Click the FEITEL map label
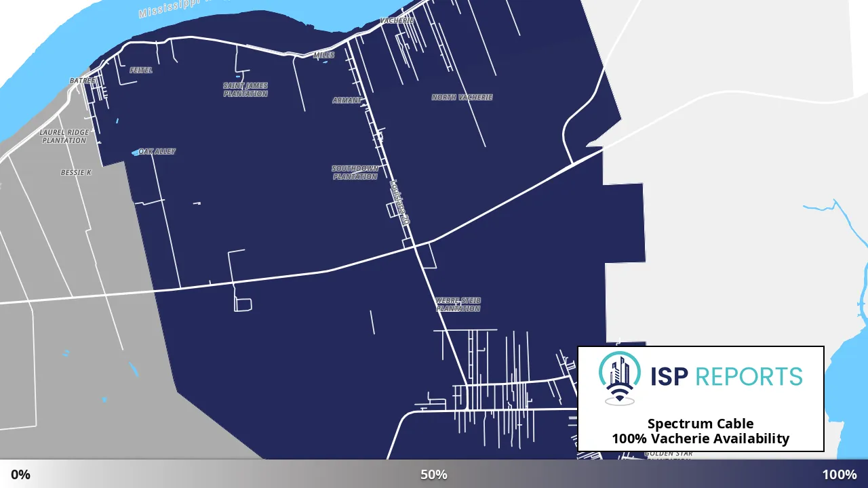Image resolution: width=868 pixels, height=488 pixels. click(141, 70)
